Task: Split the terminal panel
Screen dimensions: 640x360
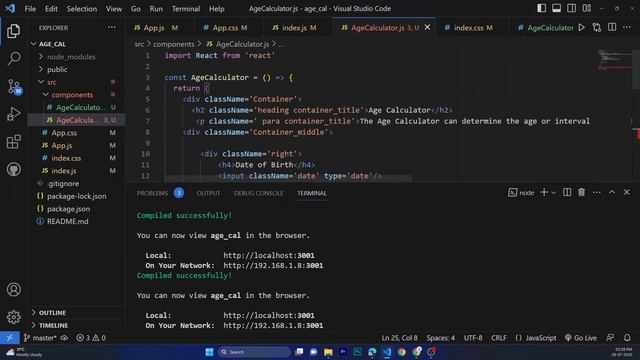Action: click(567, 192)
